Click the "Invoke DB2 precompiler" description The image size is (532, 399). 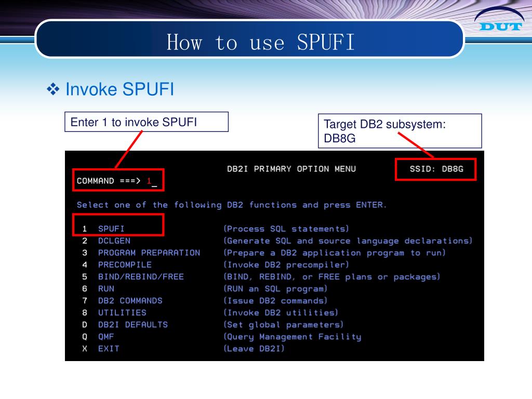pyautogui.click(x=286, y=264)
